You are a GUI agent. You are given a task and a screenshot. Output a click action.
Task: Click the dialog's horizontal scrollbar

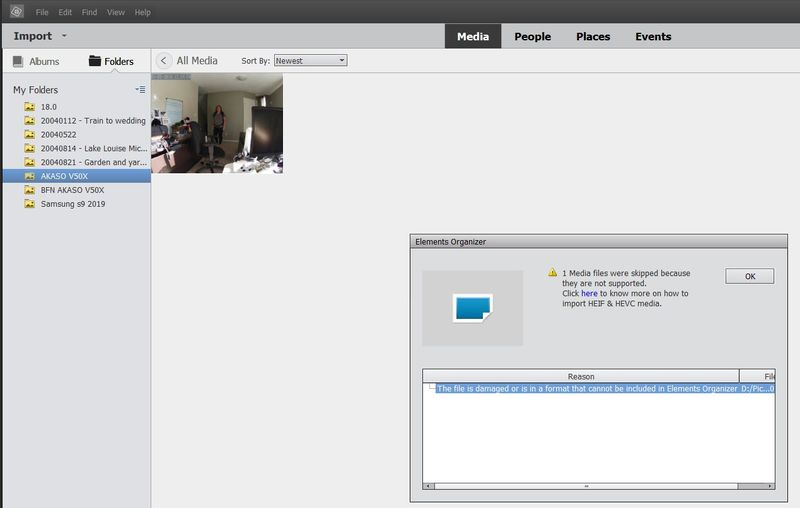(x=587, y=486)
